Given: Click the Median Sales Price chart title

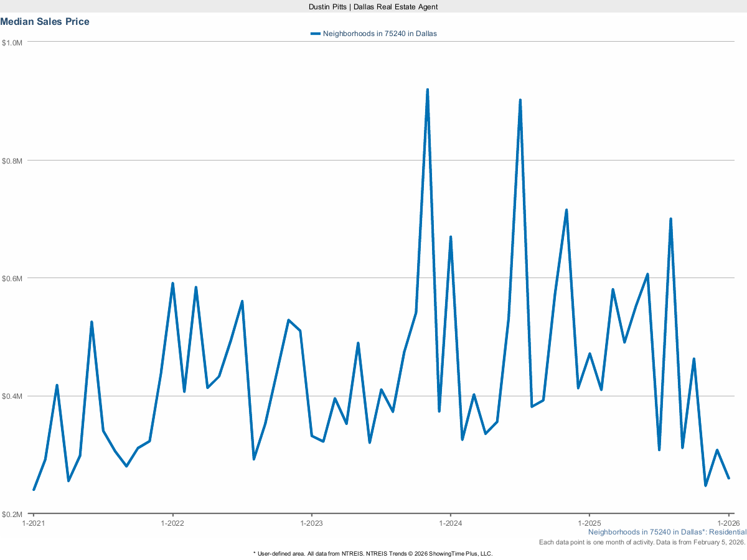Looking at the screenshot, I should pos(45,22).
